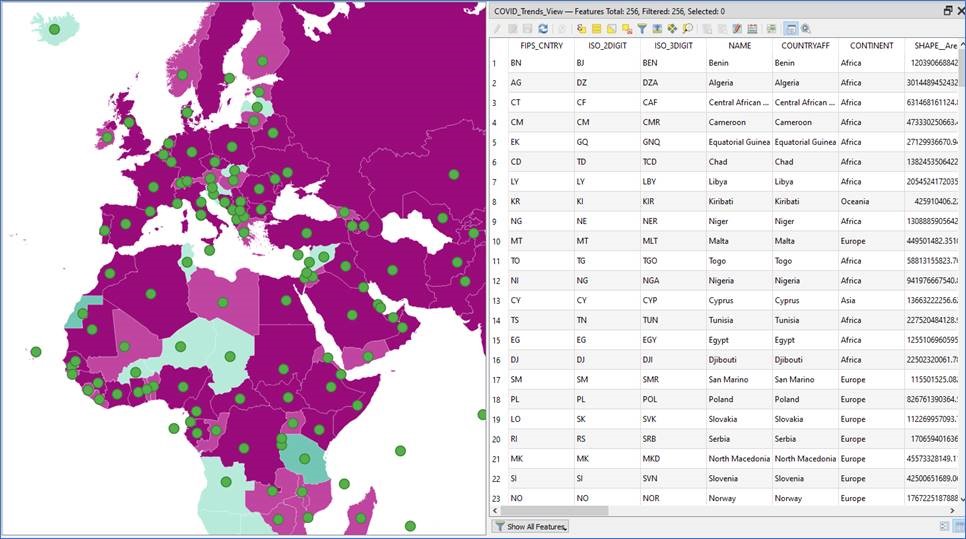Open Select features by expression
Screen dimensions: 966x539
tap(582, 28)
